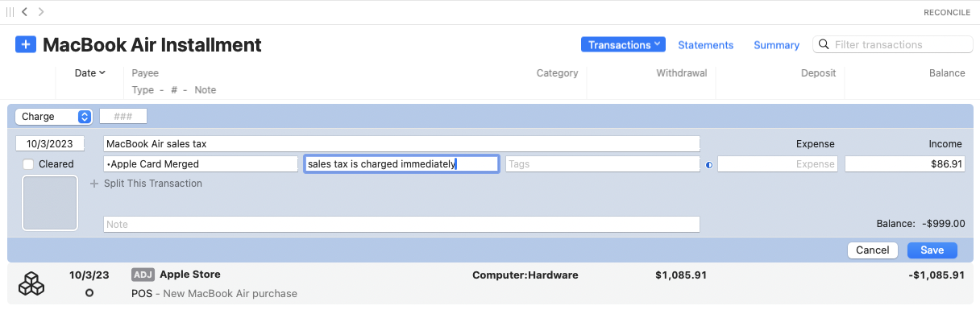Save the transaction

(x=932, y=250)
